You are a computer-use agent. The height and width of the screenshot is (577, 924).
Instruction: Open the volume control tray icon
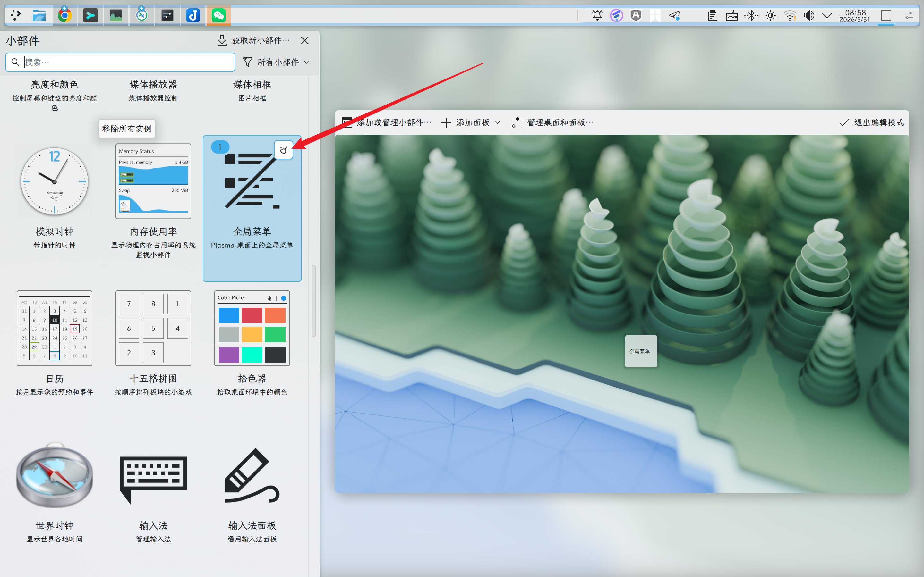tap(809, 15)
